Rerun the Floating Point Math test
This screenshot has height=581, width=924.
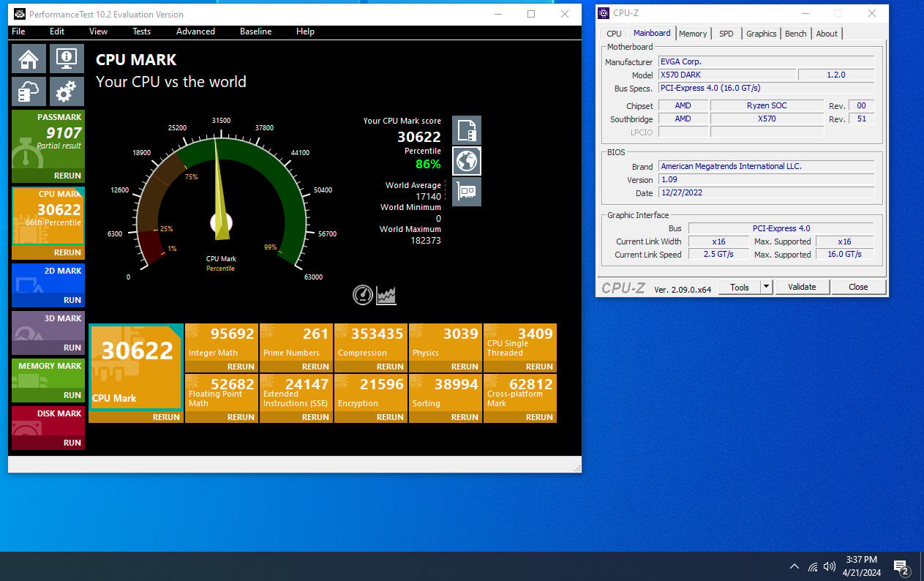pos(241,417)
